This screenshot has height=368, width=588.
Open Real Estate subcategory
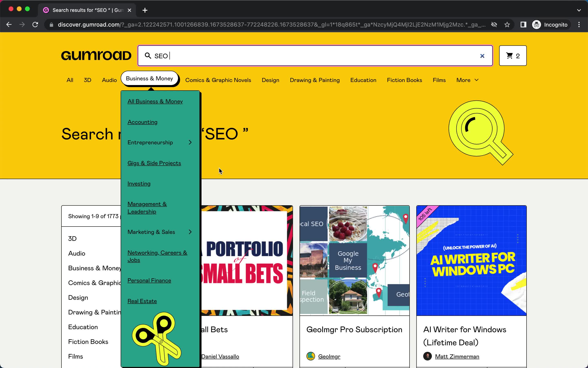point(142,301)
